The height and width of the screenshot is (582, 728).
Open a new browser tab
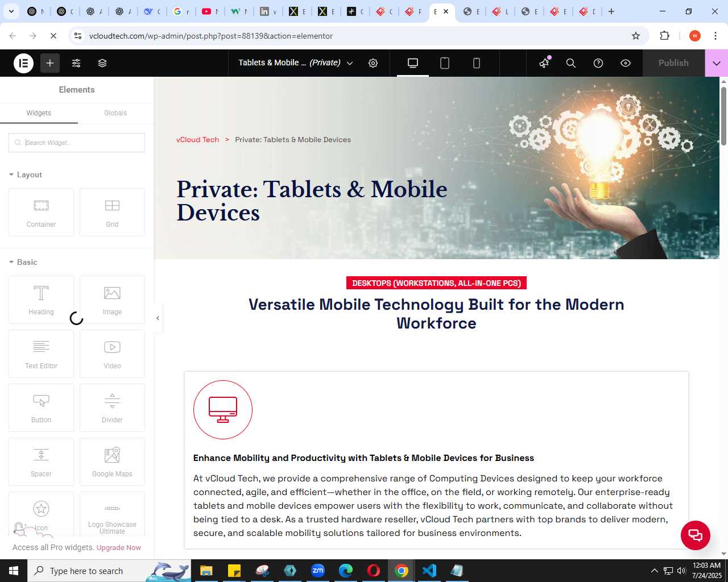(x=611, y=11)
